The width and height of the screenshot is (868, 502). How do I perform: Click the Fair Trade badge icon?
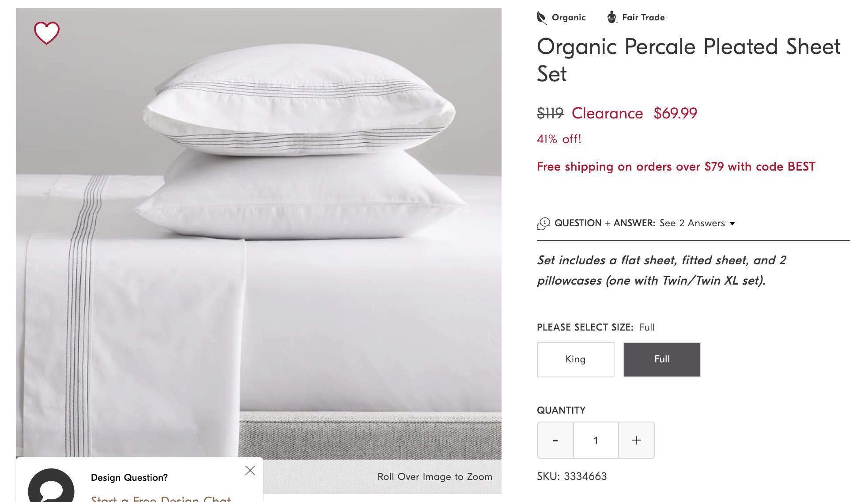pyautogui.click(x=611, y=17)
